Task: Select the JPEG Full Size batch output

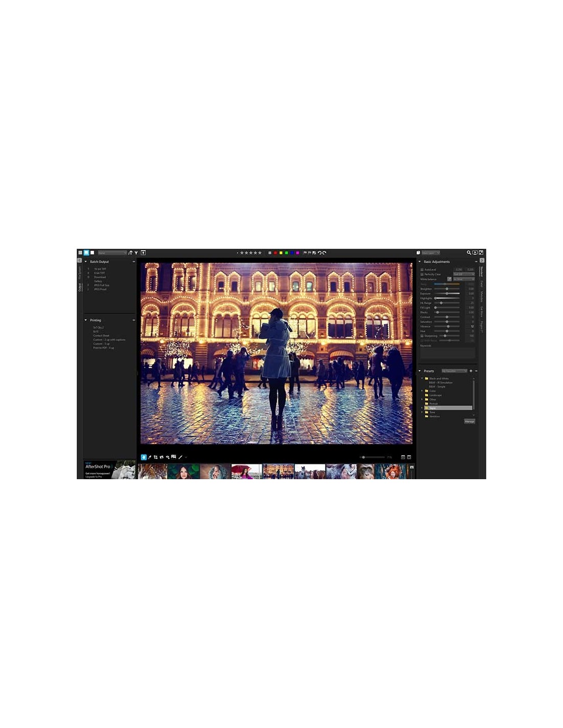Action: pos(101,285)
